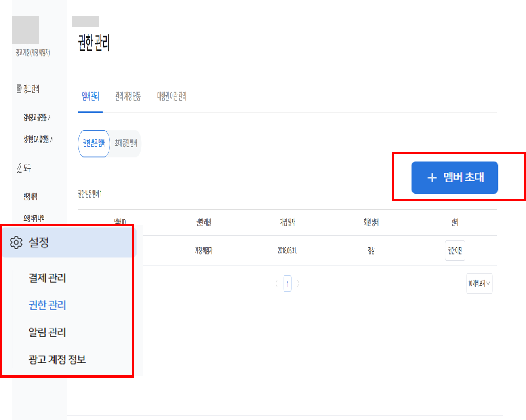Click the 광고 관리 sidebar icon
The height and width of the screenshot is (420, 526).
[19, 89]
